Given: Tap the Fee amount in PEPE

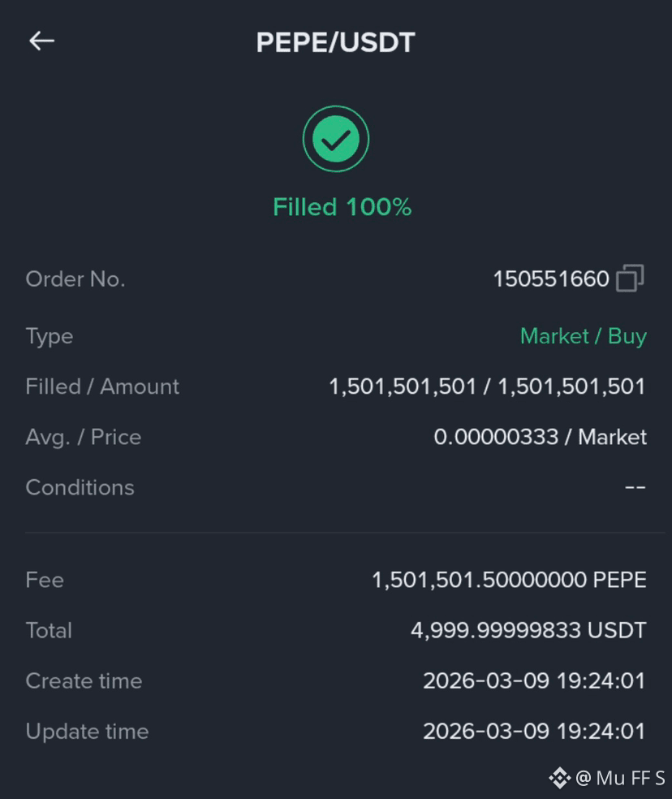Looking at the screenshot, I should (x=510, y=580).
